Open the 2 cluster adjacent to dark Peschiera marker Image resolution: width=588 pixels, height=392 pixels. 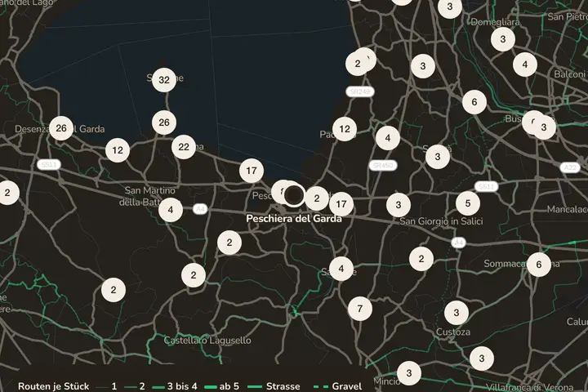coord(317,198)
